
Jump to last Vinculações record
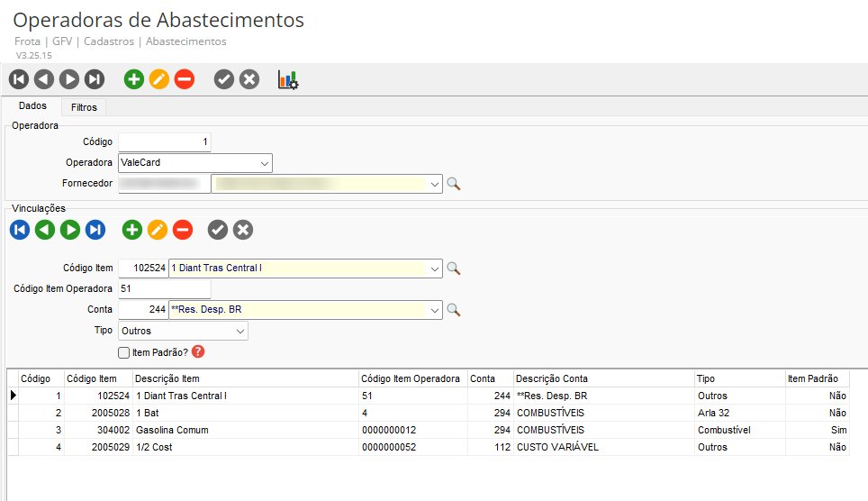95,230
